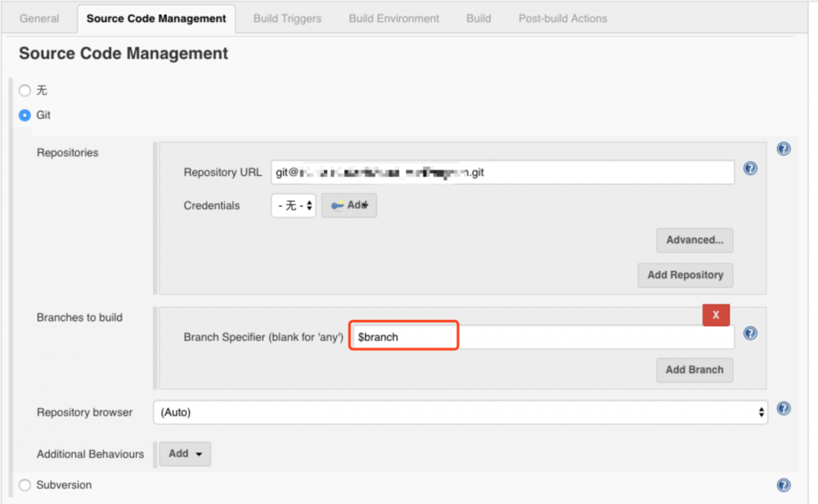Click the Add Branch button

(694, 370)
